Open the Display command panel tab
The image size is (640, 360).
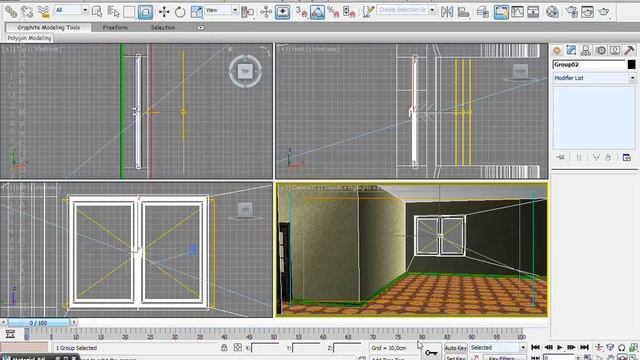coord(615,51)
